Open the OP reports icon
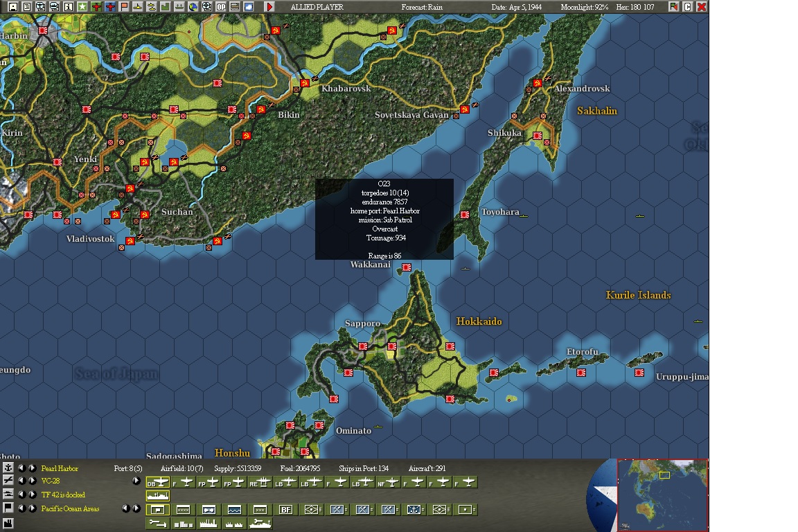The image size is (798, 532). point(221,7)
